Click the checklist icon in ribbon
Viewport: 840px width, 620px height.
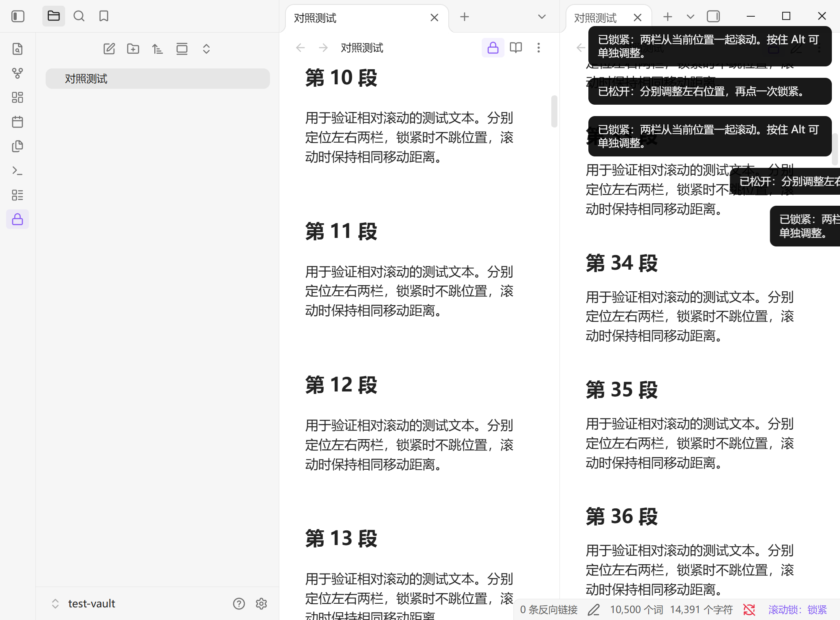pos(18,195)
